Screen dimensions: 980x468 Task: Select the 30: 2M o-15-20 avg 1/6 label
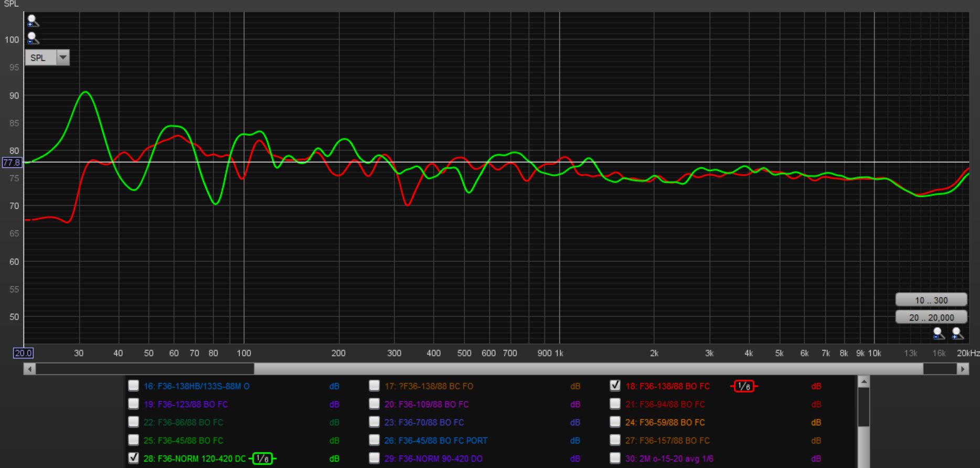(x=669, y=459)
